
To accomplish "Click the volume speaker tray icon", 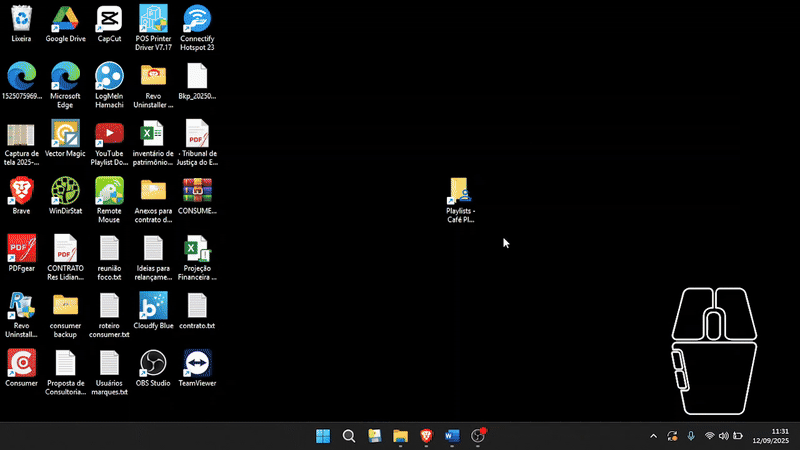I will coord(724,436).
